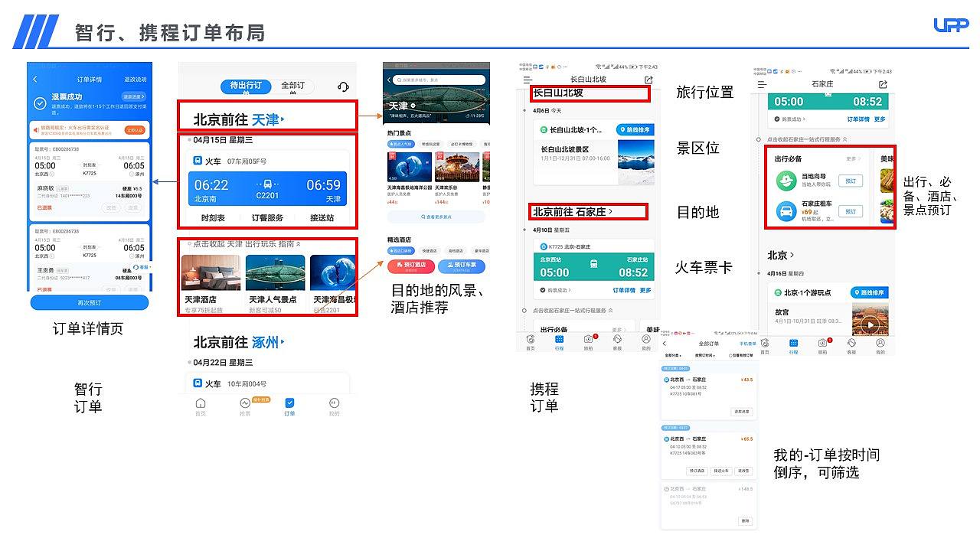The height and width of the screenshot is (551, 980).
Task: Tap 查看更多景点
Action: click(436, 217)
